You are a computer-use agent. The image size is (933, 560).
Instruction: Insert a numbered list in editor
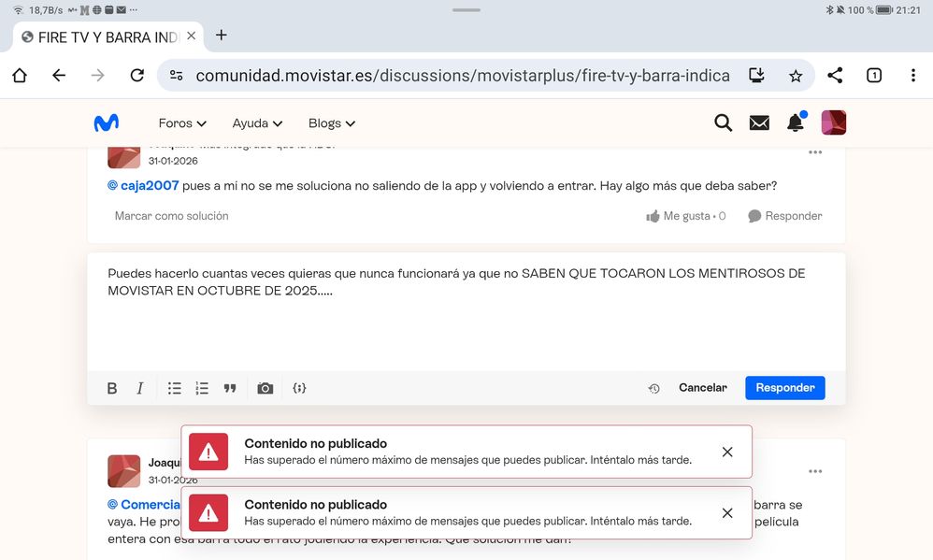click(x=202, y=388)
